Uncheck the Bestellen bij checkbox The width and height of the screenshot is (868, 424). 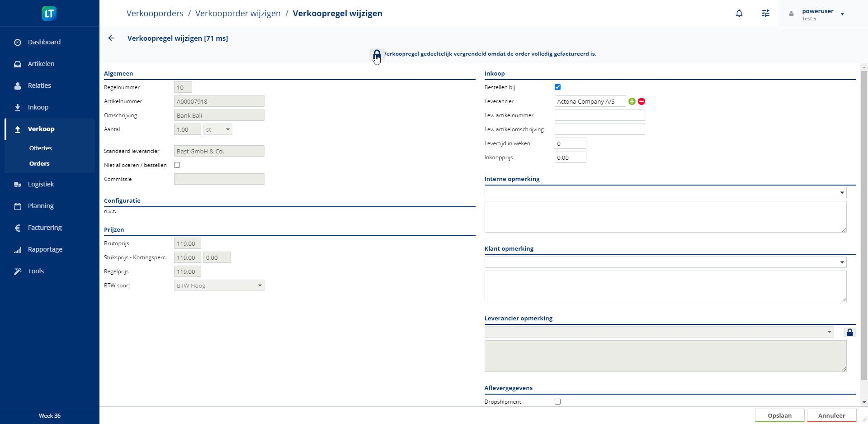click(x=557, y=87)
